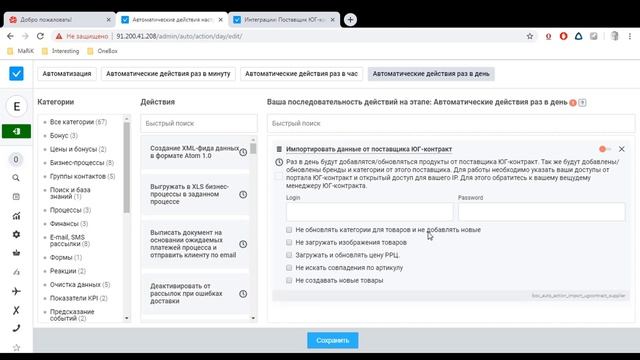The height and width of the screenshot is (360, 640).
Task: Open the MaRiK bookmarks folder
Action: pos(21,51)
